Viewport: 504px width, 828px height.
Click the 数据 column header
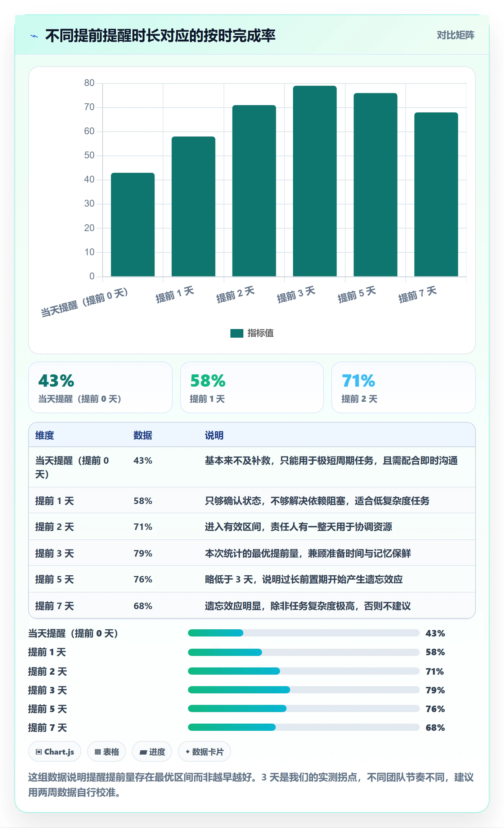[143, 435]
